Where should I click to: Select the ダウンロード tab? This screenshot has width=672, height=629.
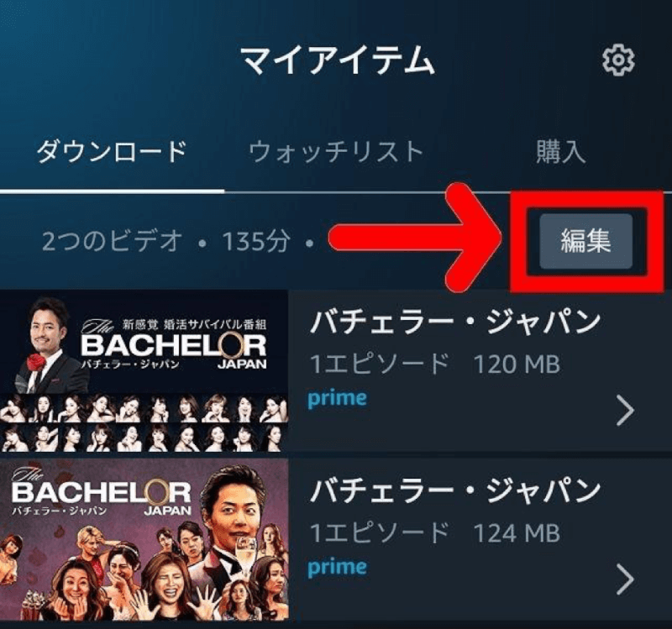click(112, 151)
